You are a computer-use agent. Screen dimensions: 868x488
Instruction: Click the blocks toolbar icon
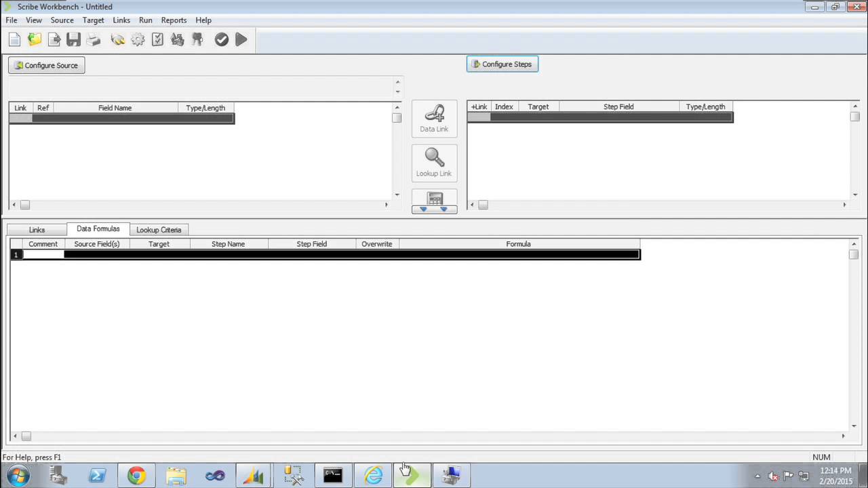pos(178,40)
